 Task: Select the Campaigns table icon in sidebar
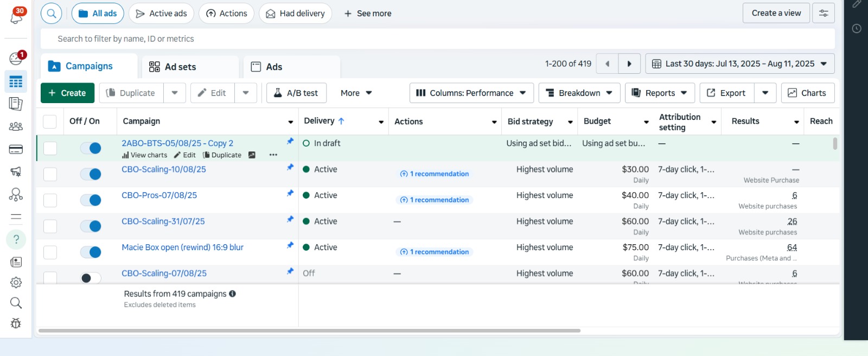pos(16,81)
